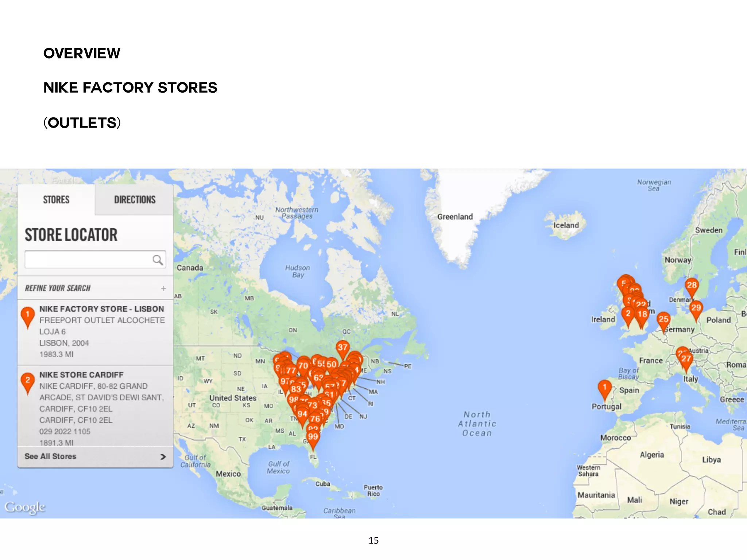The image size is (747, 560).
Task: Click map pin 25 over Germany
Action: 663,320
